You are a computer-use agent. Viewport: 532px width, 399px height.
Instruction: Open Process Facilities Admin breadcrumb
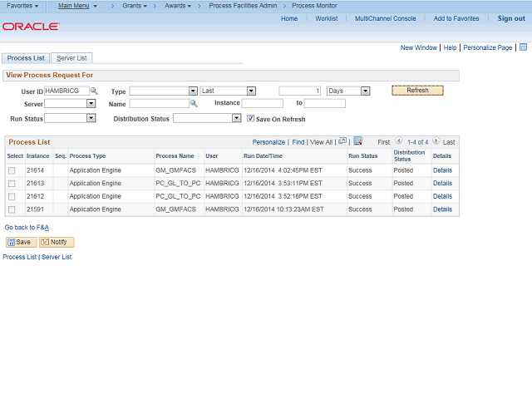coord(243,6)
